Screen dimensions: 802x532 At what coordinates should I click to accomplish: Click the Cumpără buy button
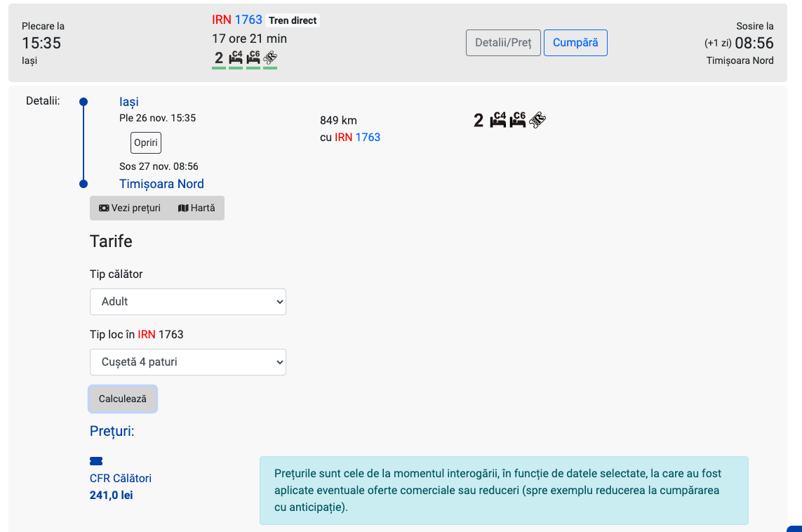coord(575,43)
